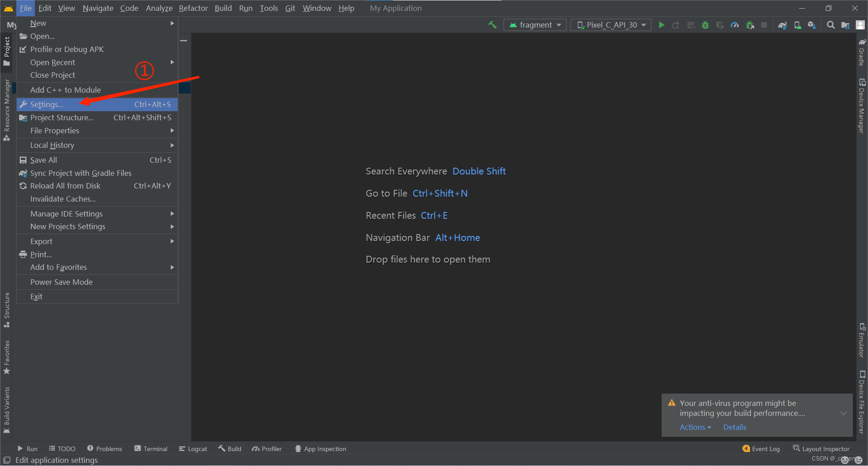Choose Exit from the File menu

97,297
